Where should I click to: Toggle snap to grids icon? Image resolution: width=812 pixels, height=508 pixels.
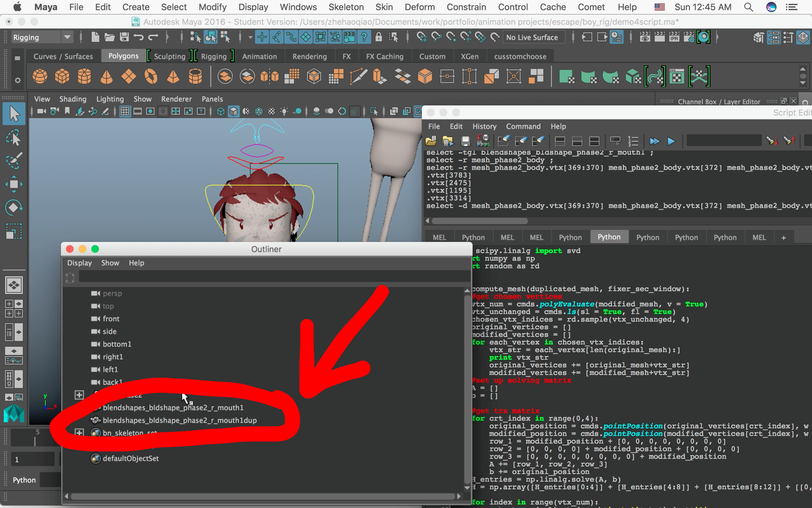(x=422, y=37)
